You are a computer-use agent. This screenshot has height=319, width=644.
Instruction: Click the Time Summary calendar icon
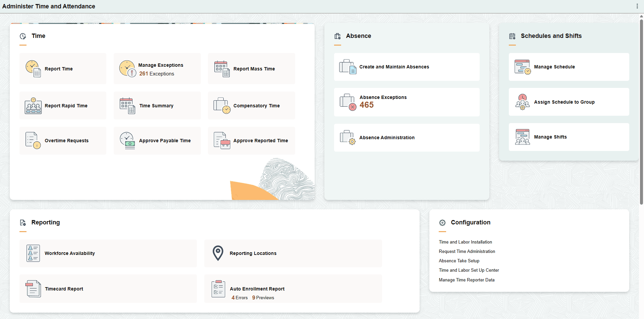click(127, 105)
